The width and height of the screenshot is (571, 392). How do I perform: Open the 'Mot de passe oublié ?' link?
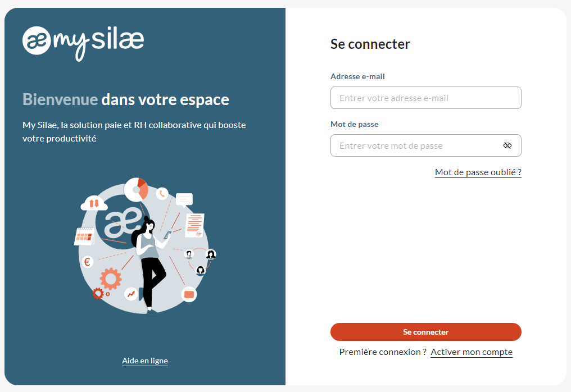pos(478,172)
